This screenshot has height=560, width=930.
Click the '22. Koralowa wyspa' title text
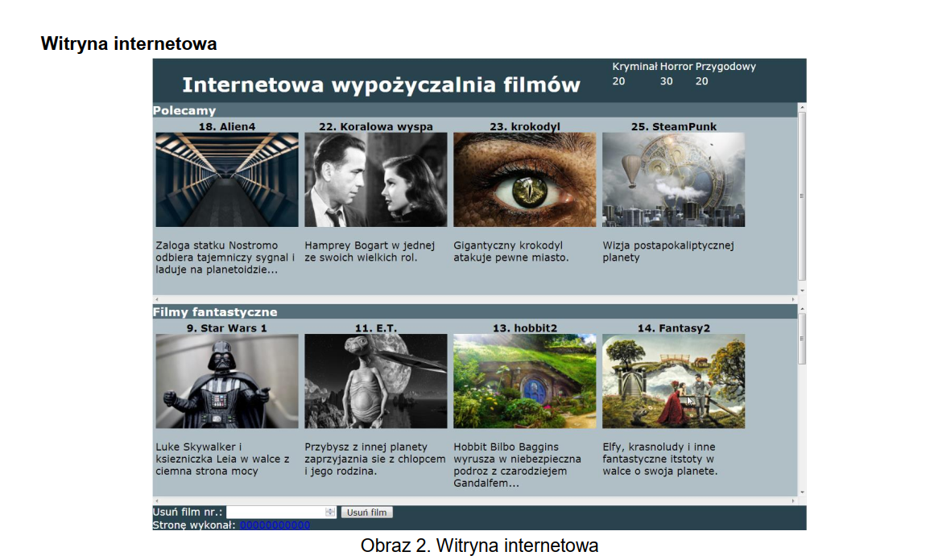click(375, 126)
